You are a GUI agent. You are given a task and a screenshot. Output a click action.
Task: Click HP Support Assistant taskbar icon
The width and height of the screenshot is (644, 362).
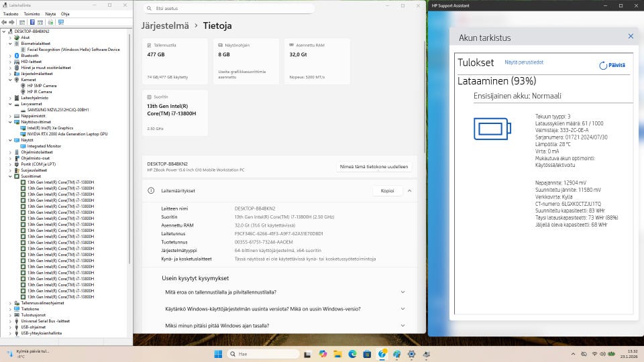point(382,354)
